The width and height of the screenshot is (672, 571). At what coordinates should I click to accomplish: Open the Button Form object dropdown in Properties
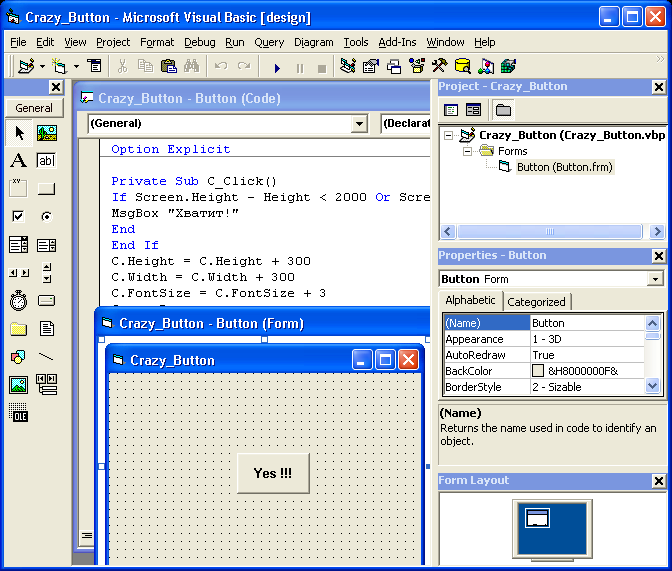(655, 279)
